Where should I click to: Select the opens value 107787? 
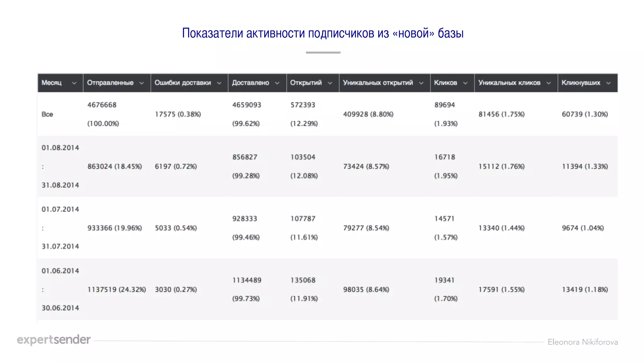point(303,219)
